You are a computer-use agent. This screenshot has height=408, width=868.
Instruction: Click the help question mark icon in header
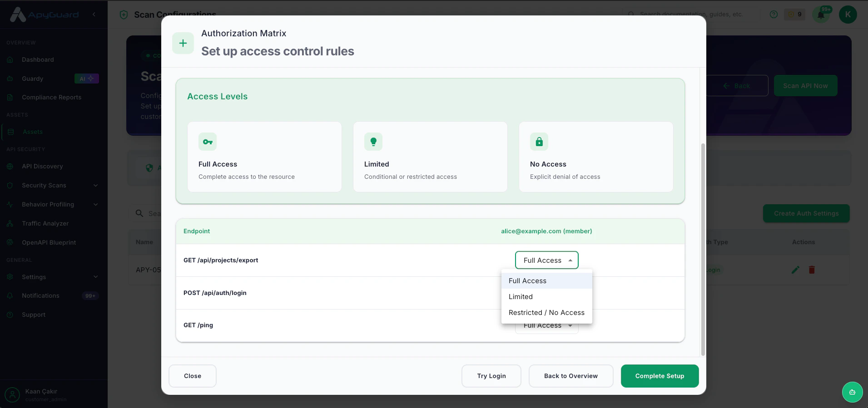[774, 14]
